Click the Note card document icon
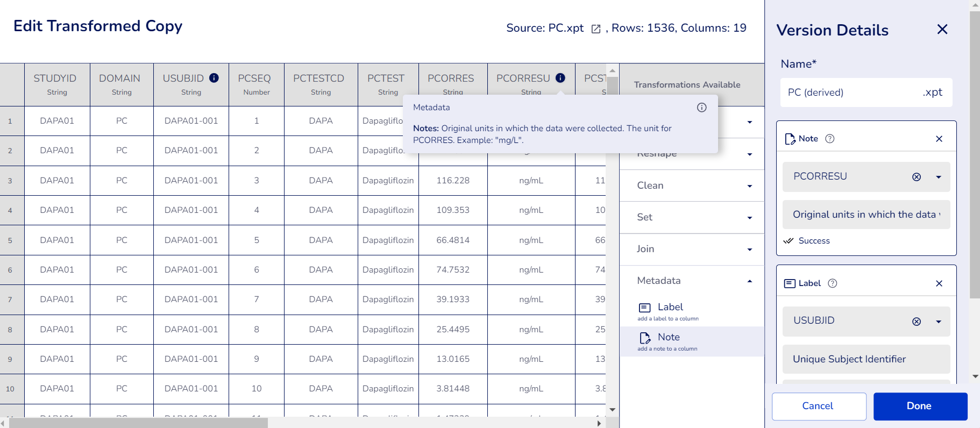 790,139
